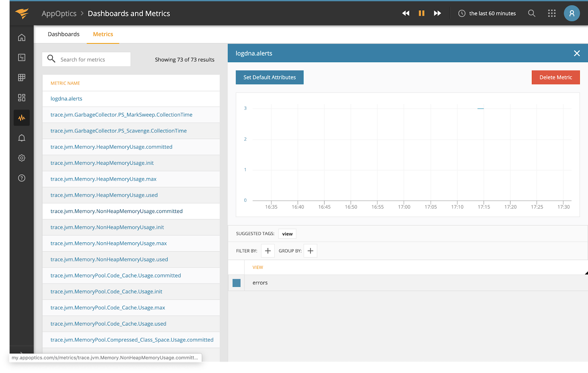
Task: Open NonHeapMemoryUsage.used metric
Action: click(x=109, y=260)
